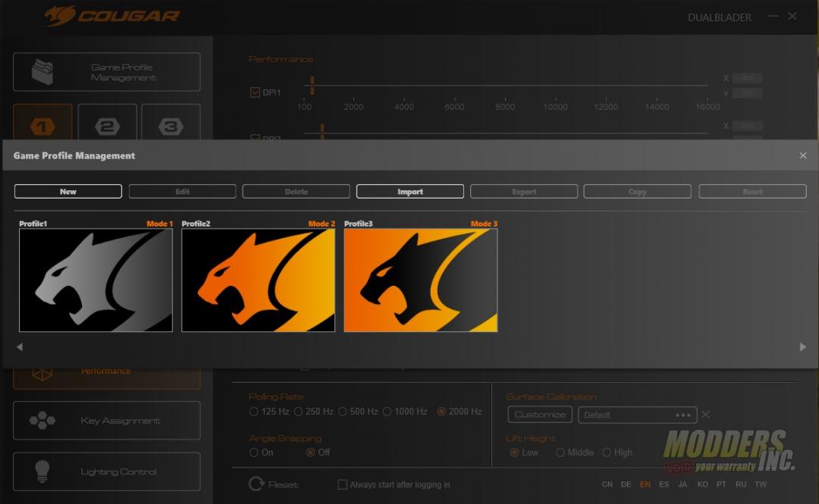Click the New profile button
Viewport: 819px width, 504px height.
[x=68, y=192]
